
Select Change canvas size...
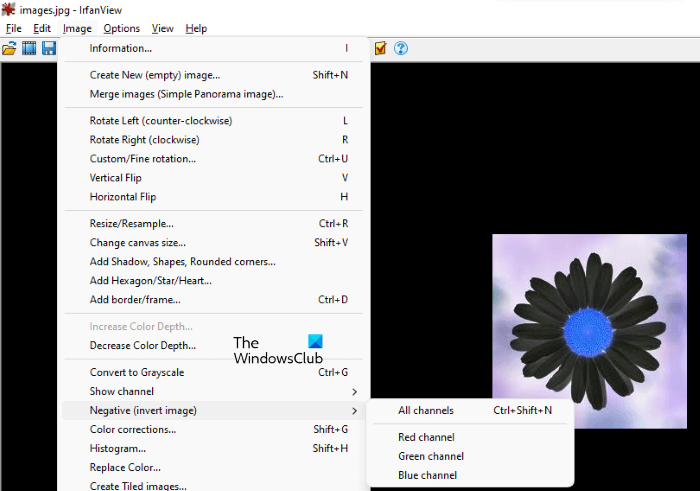click(x=213, y=243)
